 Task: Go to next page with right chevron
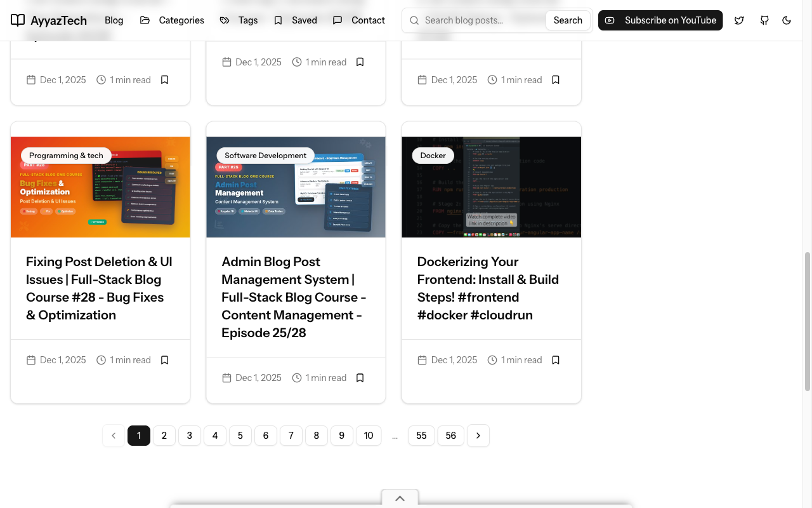pos(478,436)
